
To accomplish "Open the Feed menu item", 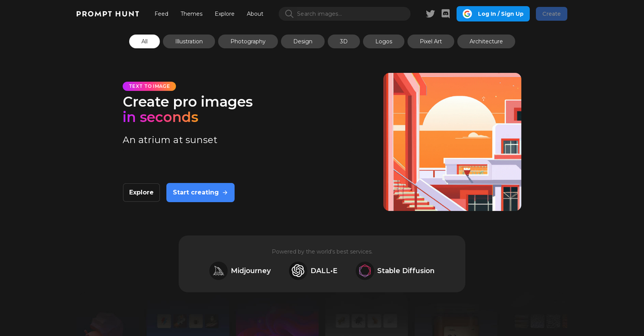I will pos(161,14).
